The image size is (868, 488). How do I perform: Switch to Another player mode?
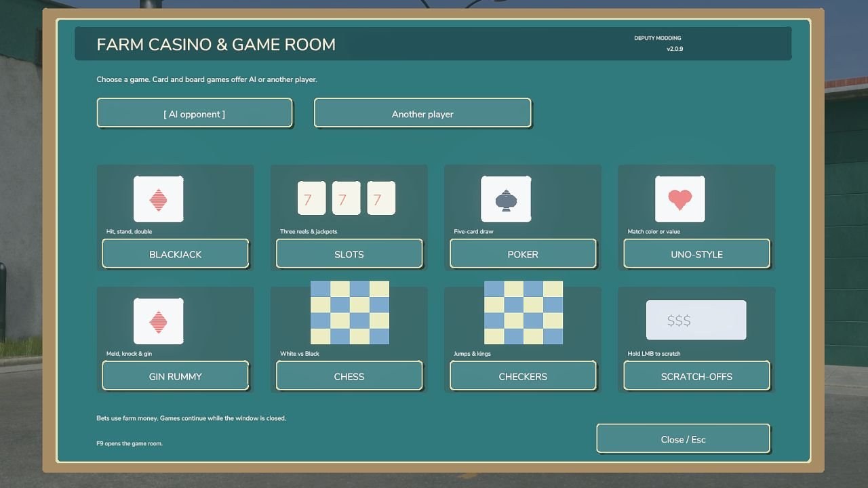[422, 113]
